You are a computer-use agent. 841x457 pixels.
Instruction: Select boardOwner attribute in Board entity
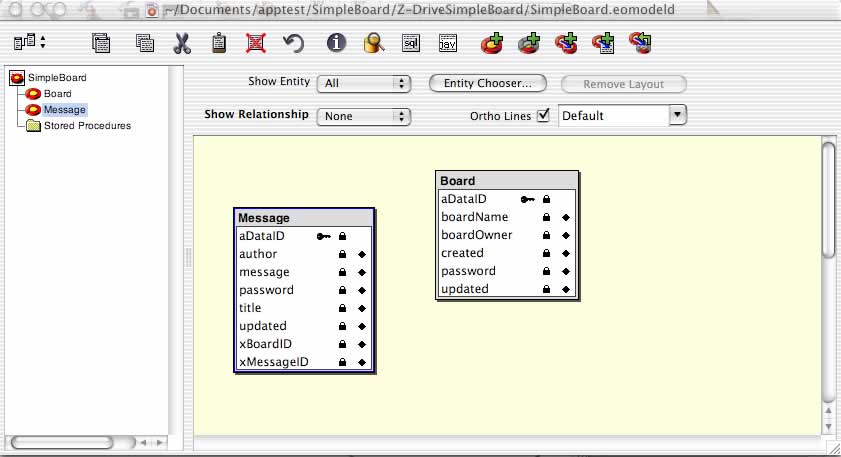[476, 235]
